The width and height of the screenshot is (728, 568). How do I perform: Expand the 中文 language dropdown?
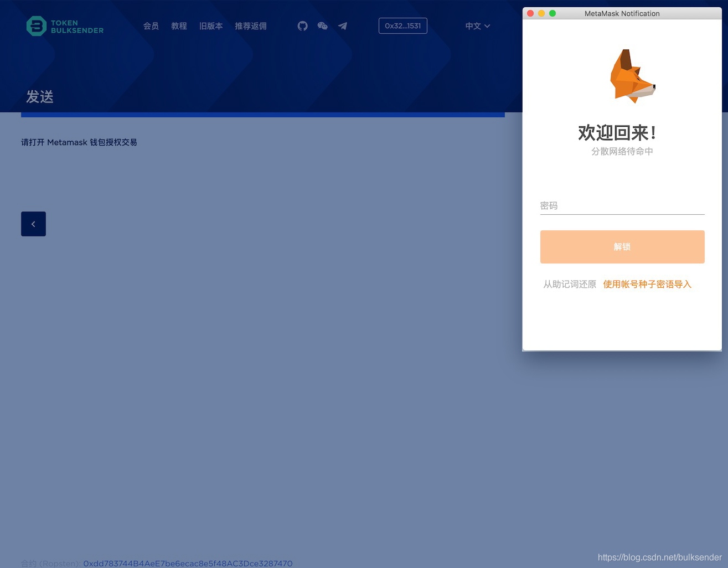pos(478,26)
